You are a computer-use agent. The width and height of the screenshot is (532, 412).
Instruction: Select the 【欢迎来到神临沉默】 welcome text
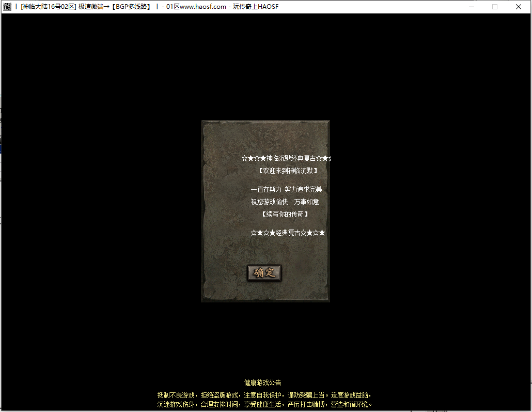(x=287, y=170)
